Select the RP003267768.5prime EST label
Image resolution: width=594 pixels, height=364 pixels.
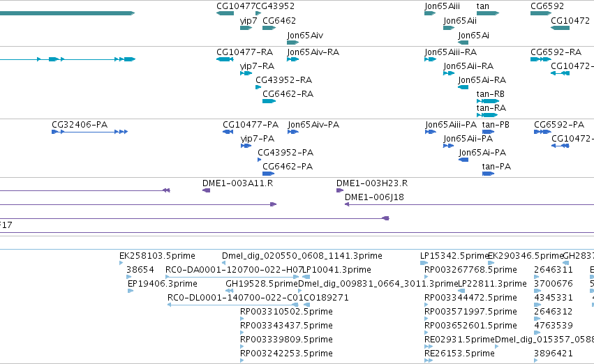point(470,270)
